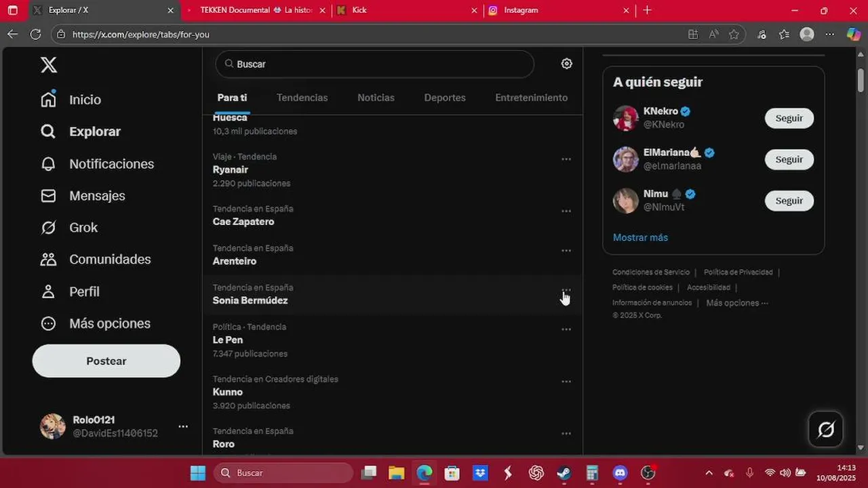The width and height of the screenshot is (868, 488).
Task: Open Más opciones in the sidebar
Action: point(95,323)
